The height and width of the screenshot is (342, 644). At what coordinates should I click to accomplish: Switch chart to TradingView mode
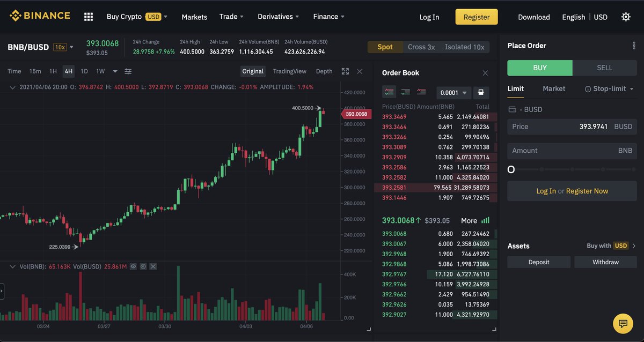click(290, 71)
